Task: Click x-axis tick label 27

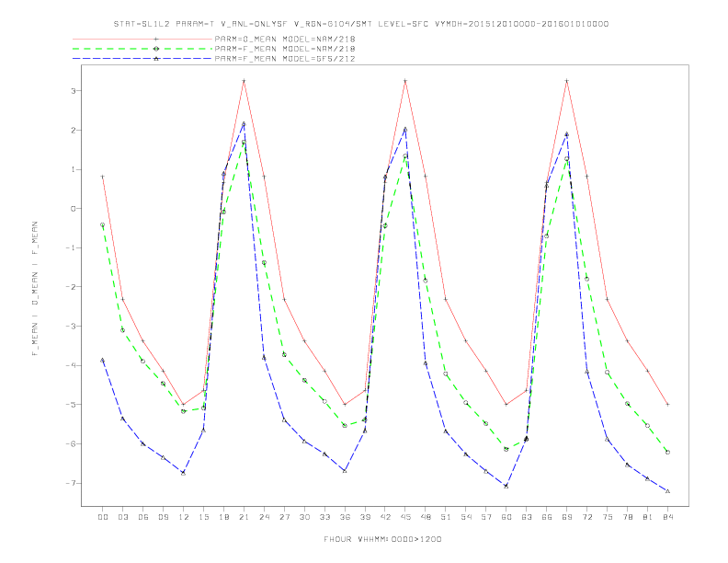Action: click(284, 517)
